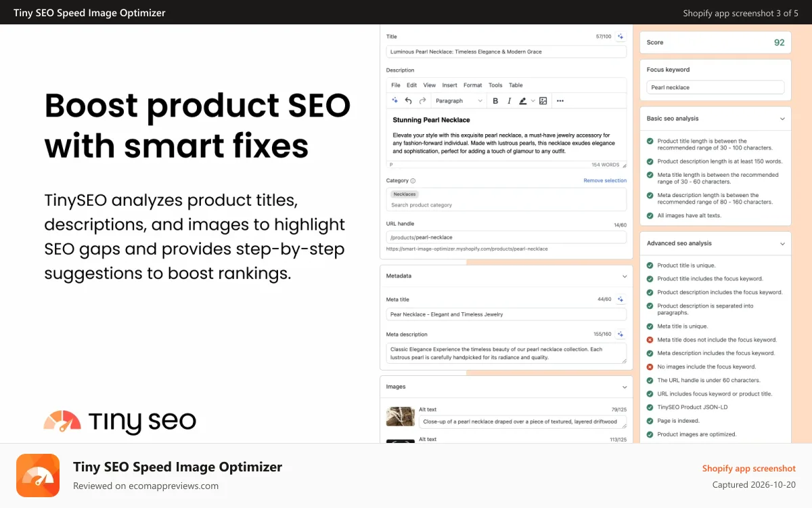The height and width of the screenshot is (508, 812).
Task: Click into the Title input field
Action: click(506, 51)
